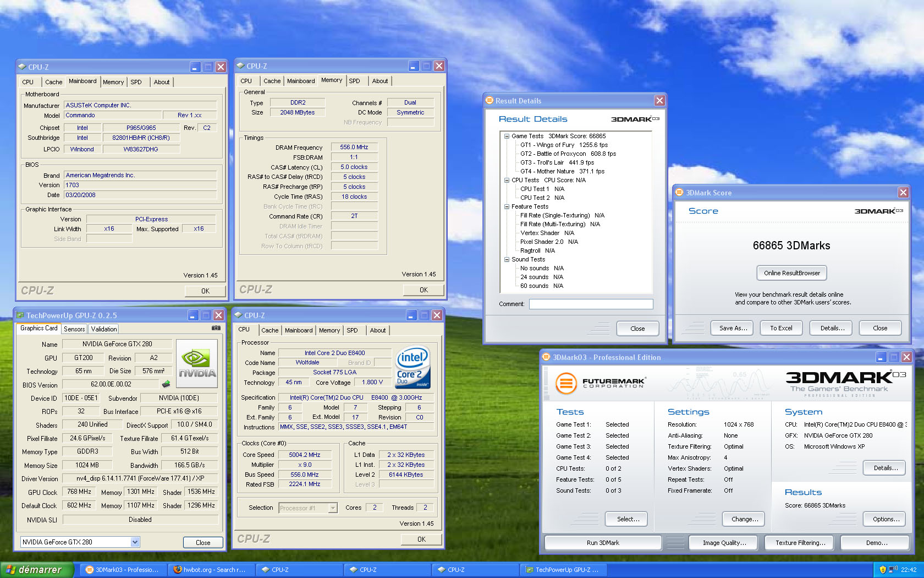Click OK in the Processor CPU-Z window

pos(421,539)
